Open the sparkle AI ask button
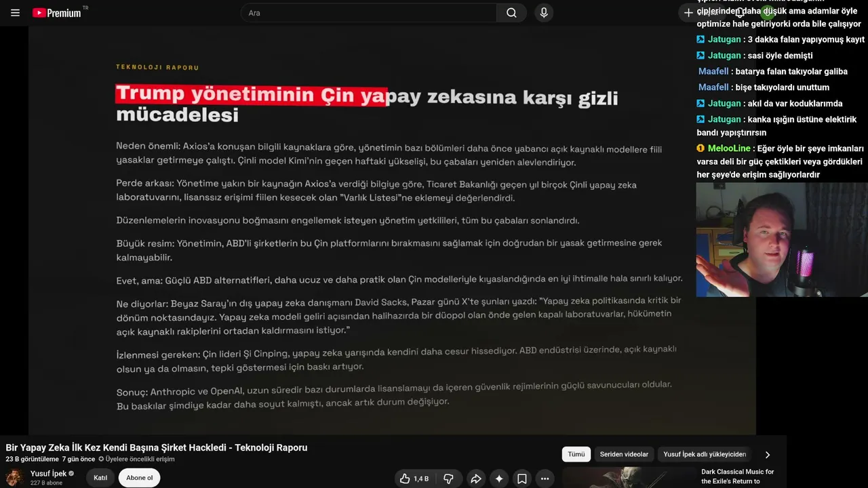 (499, 479)
